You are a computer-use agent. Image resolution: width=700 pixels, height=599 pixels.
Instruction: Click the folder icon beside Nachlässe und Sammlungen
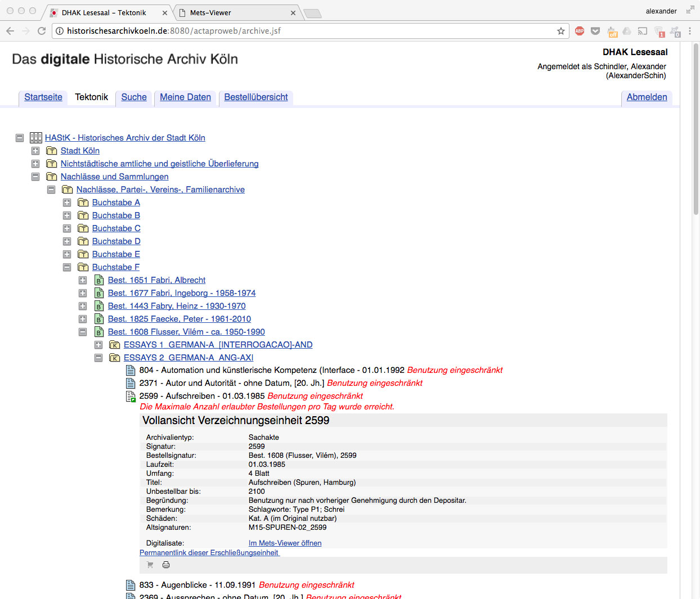pos(52,177)
